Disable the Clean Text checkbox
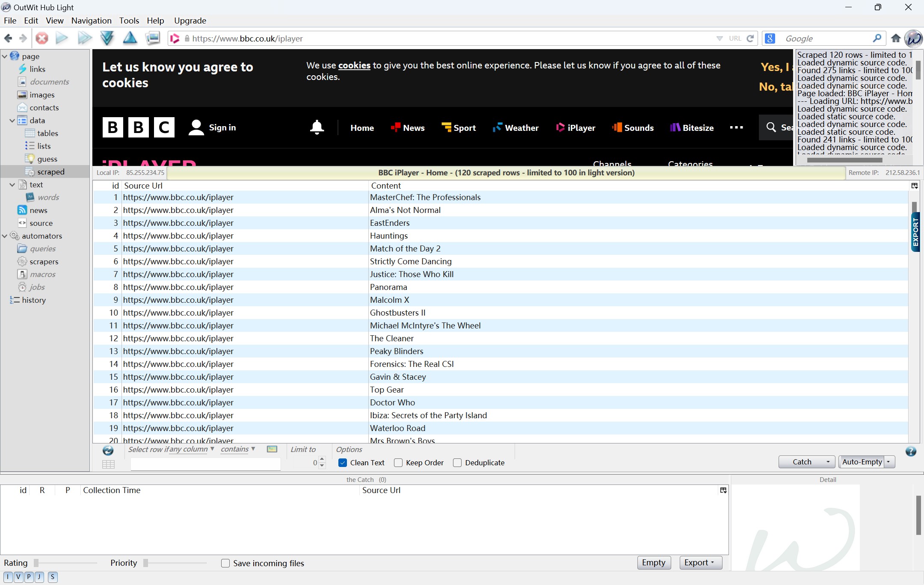The height and width of the screenshot is (585, 924). pos(343,463)
